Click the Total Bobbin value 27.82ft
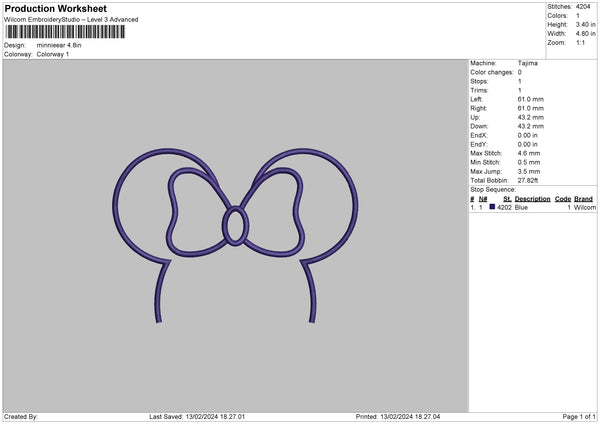The height and width of the screenshot is (424, 600). pyautogui.click(x=528, y=181)
